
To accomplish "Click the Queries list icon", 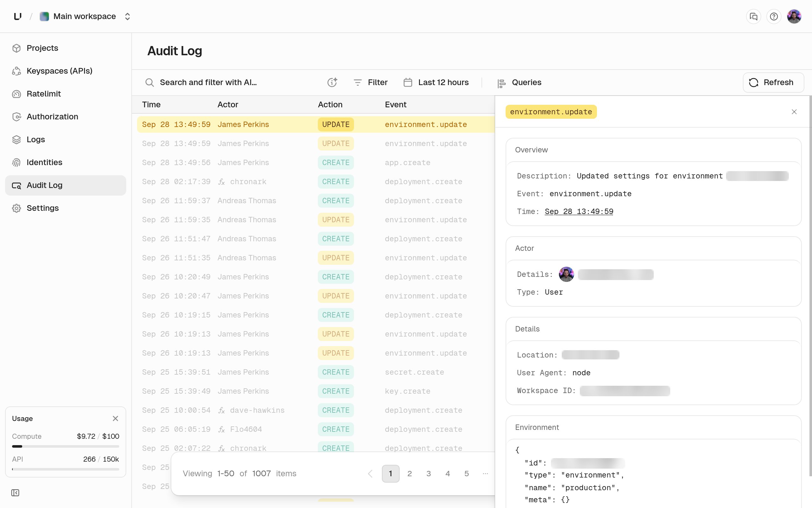I will (501, 83).
